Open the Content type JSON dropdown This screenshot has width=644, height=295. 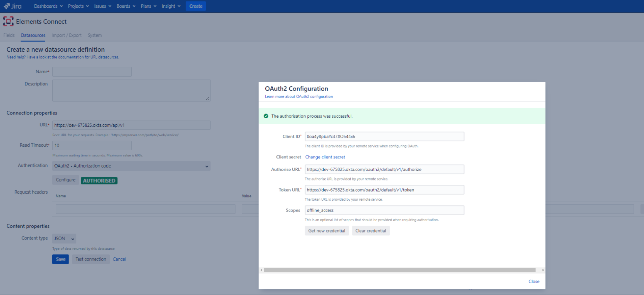click(64, 239)
